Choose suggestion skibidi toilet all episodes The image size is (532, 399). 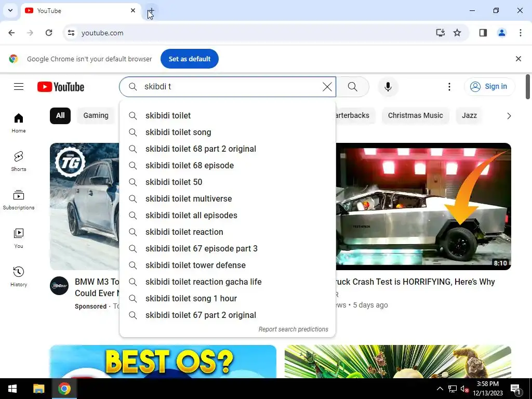tap(228, 216)
